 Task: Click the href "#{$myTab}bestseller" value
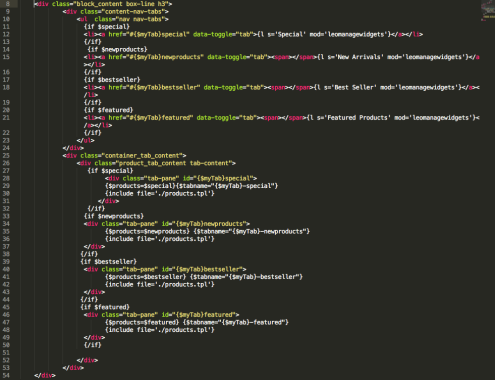point(163,87)
